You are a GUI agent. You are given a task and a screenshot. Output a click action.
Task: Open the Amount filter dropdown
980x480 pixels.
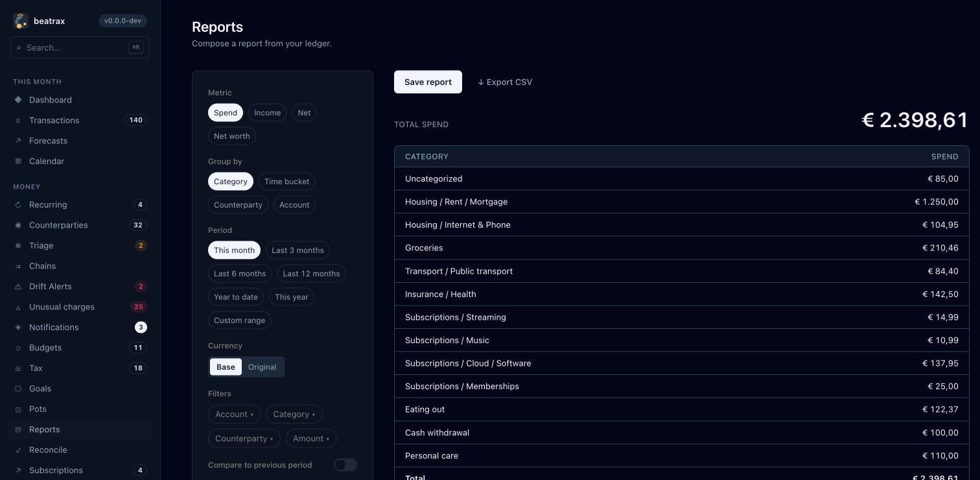point(311,438)
